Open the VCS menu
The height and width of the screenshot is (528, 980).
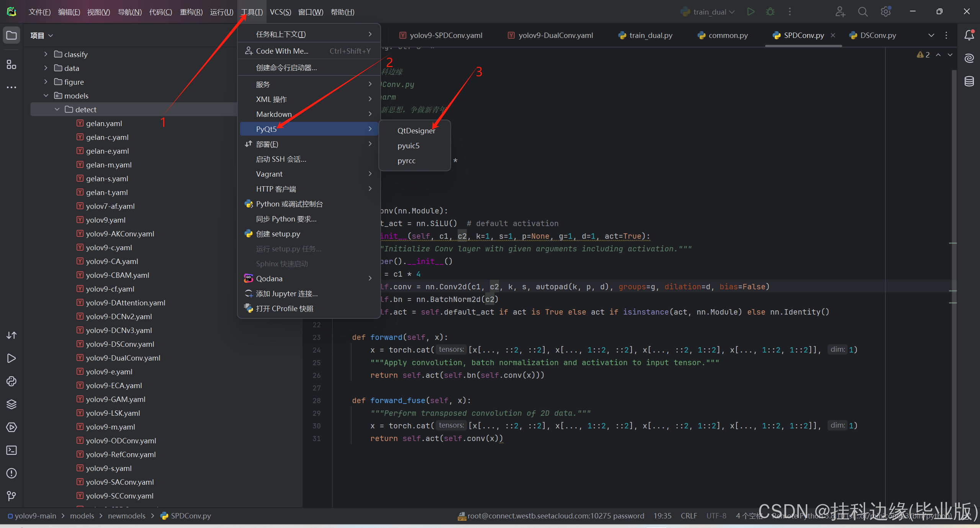[280, 12]
